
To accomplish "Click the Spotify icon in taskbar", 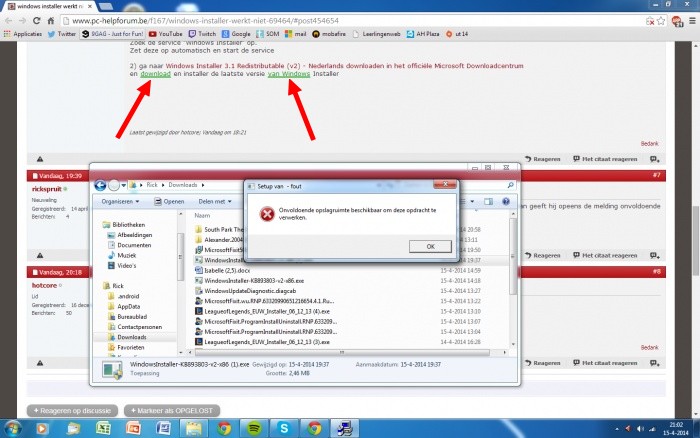I will click(252, 428).
